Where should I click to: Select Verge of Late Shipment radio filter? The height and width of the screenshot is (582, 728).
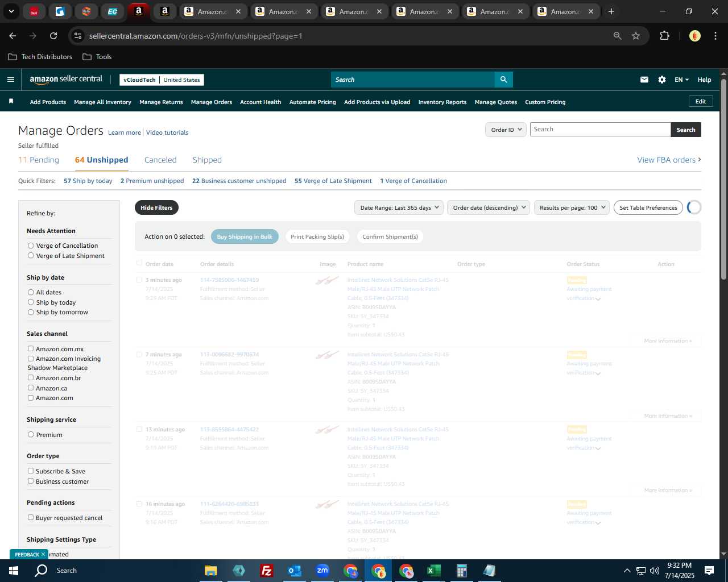[31, 256]
